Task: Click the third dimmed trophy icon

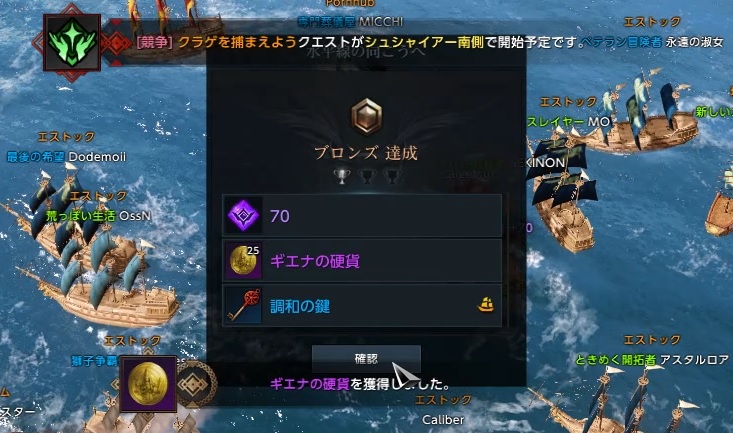Action: click(x=391, y=176)
